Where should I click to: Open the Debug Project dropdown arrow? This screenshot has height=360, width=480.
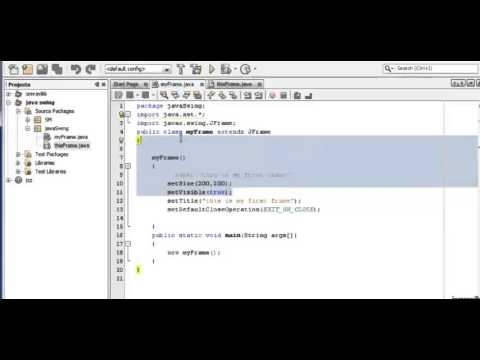(x=235, y=69)
